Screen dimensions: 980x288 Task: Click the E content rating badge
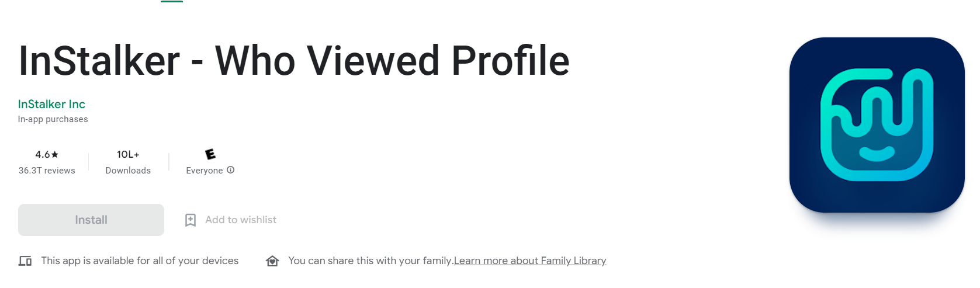(x=210, y=154)
